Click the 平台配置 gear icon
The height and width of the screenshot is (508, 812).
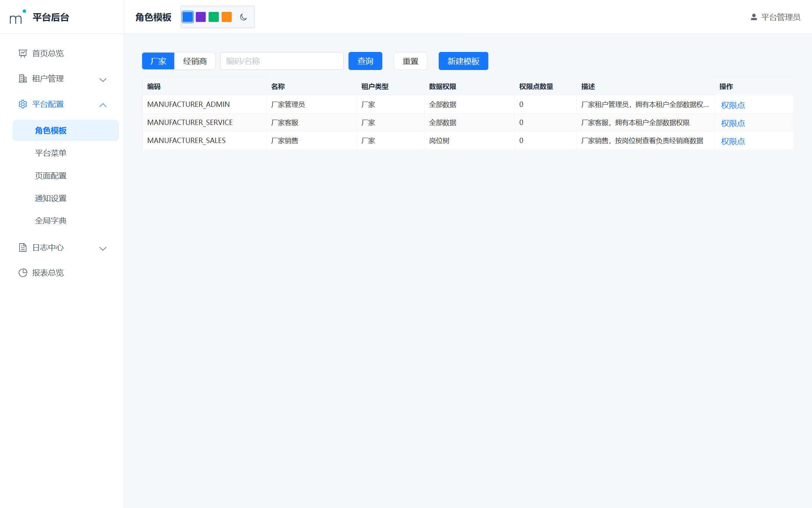tap(23, 104)
